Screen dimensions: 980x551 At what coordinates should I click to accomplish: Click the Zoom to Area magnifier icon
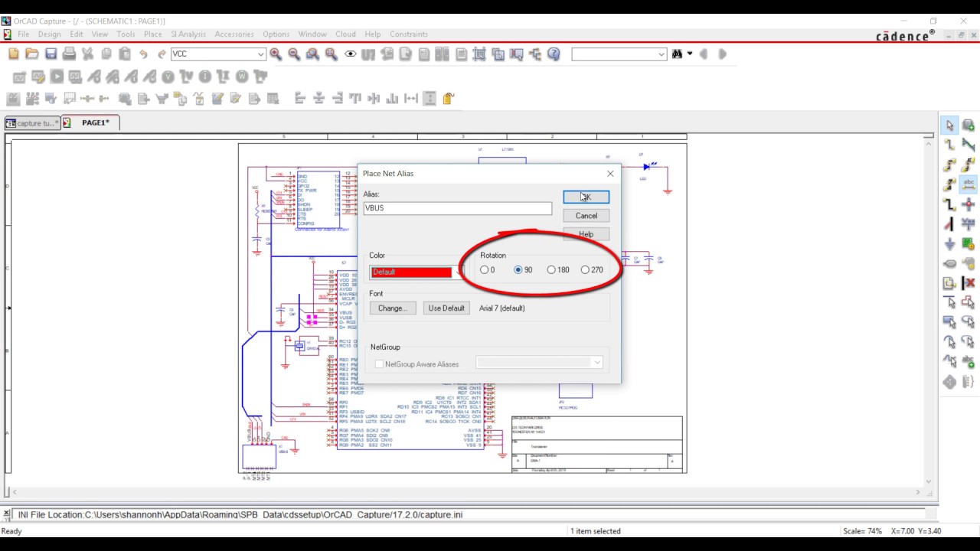(x=312, y=54)
